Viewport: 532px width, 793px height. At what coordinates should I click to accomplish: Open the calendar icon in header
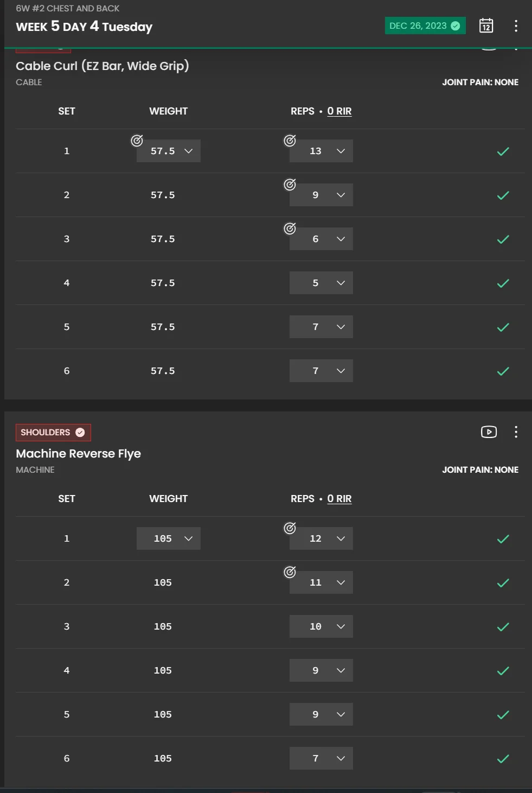point(486,26)
